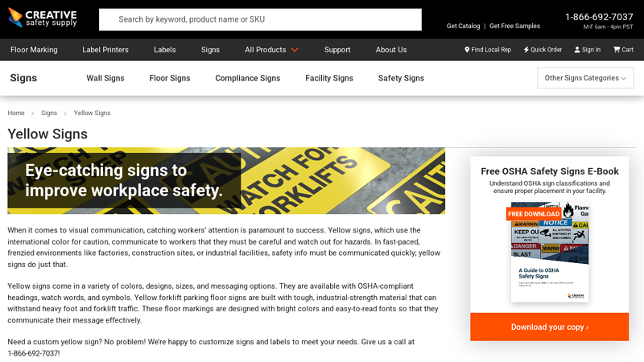Click the shopping Cart icon
This screenshot has width=644, height=362.
click(x=617, y=50)
